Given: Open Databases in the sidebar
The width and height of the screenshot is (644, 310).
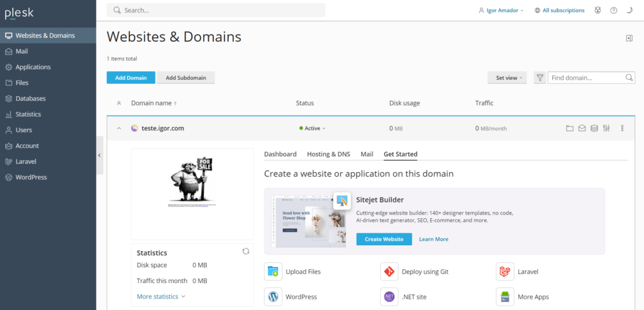Looking at the screenshot, I should click(48, 99).
